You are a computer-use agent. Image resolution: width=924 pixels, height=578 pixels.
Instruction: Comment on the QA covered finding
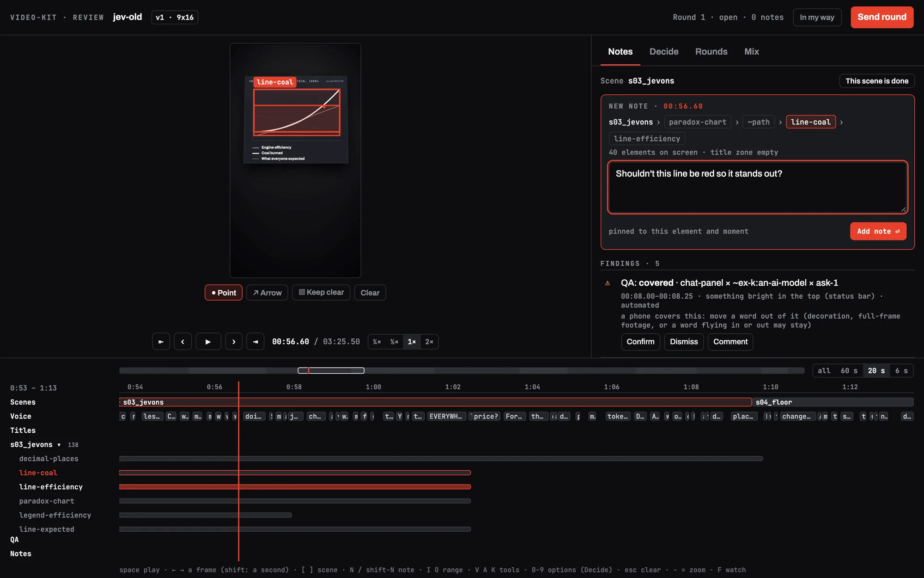coord(730,342)
